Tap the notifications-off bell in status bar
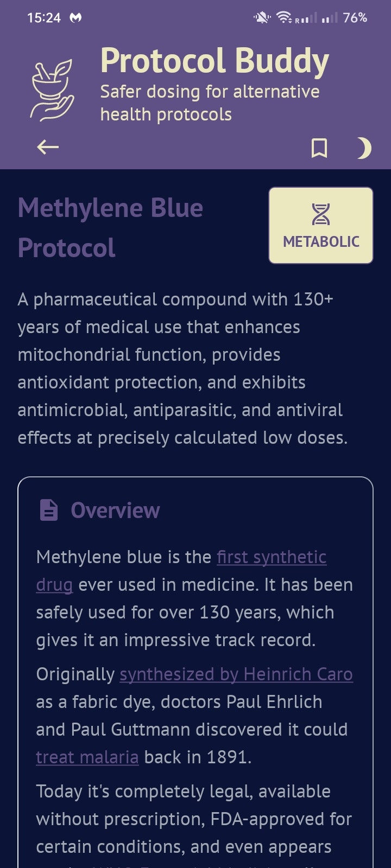391x868 pixels. tap(261, 17)
